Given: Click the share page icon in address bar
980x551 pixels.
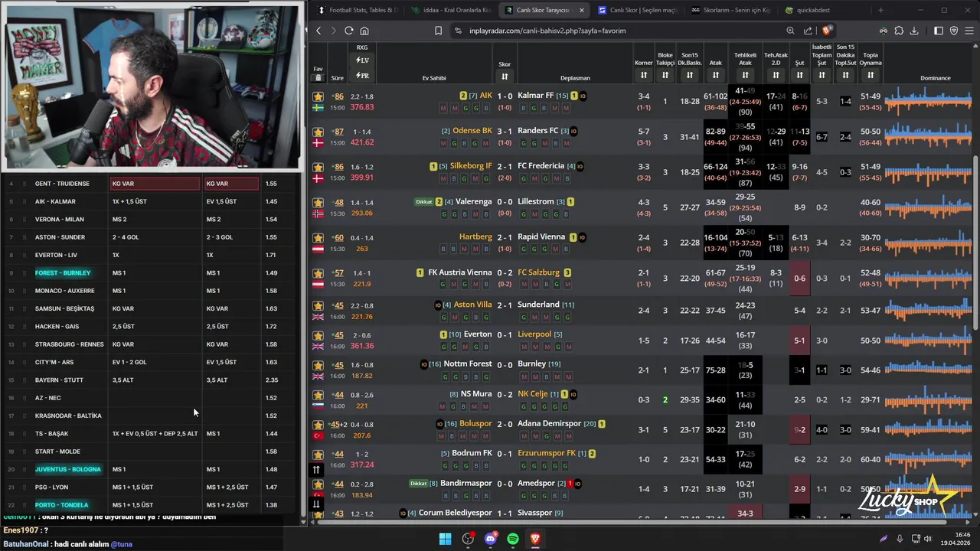Looking at the screenshot, I should click(x=808, y=31).
